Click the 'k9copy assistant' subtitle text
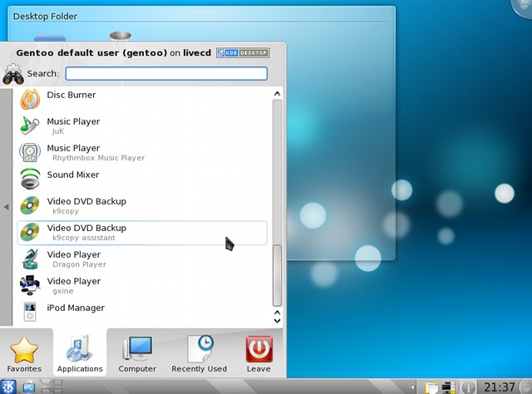This screenshot has height=394, width=532. tap(84, 238)
